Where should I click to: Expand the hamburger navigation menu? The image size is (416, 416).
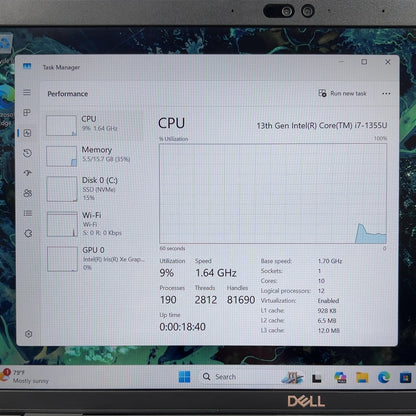point(27,92)
